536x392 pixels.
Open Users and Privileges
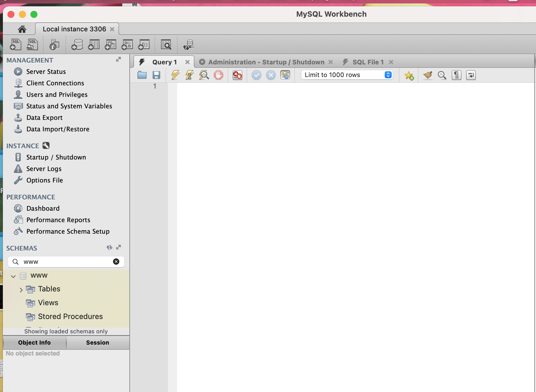tap(57, 95)
